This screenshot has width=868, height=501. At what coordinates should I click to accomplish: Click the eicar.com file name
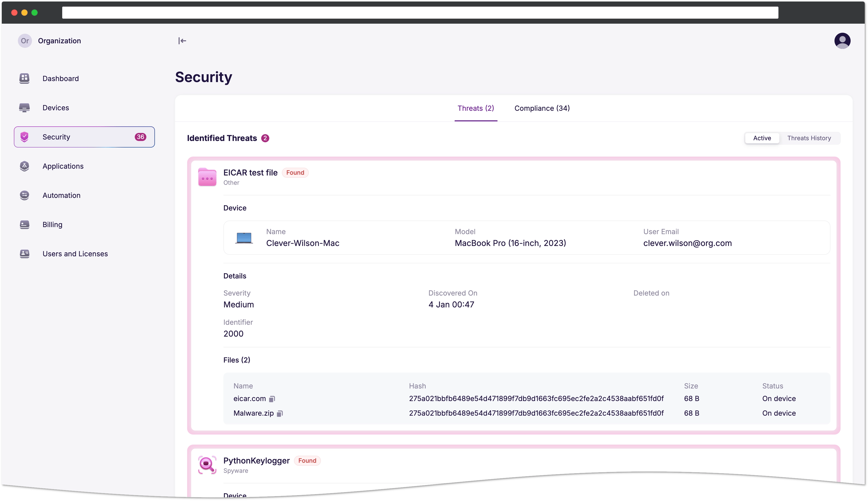click(x=250, y=399)
